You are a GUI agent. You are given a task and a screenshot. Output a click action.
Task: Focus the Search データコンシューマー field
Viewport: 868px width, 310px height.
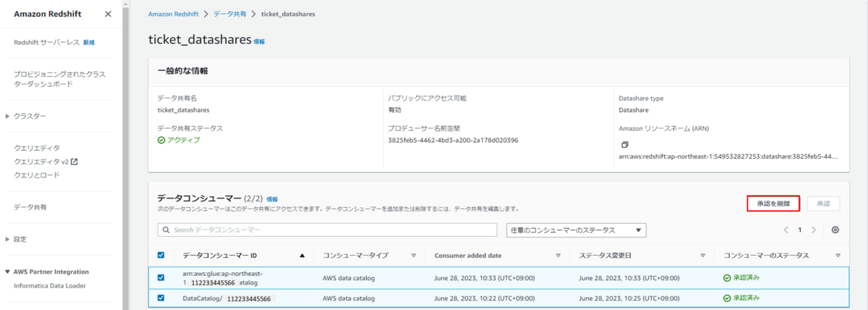click(327, 230)
